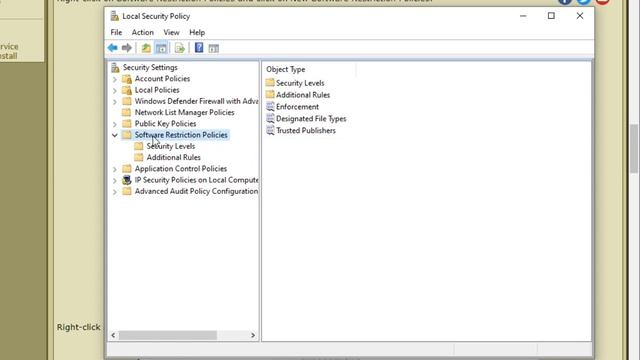The width and height of the screenshot is (640, 360).
Task: Click the Designated File Types object icon
Action: coord(270,118)
